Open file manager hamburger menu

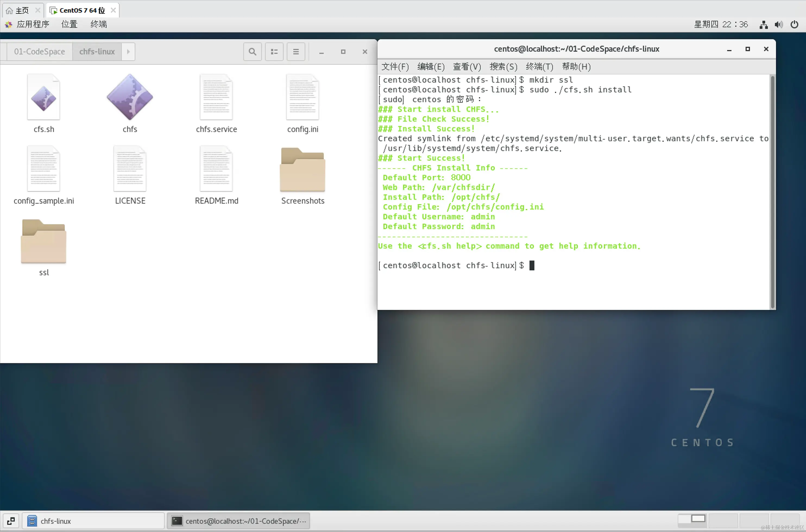point(296,52)
